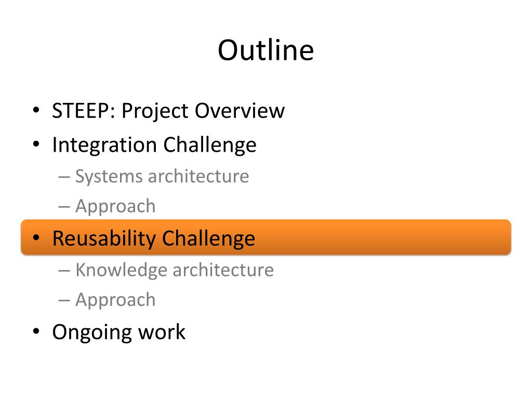Viewport: 532px width, 399px height.
Task: Click the bullet dot before Integration Challenge
Action: tap(36, 144)
